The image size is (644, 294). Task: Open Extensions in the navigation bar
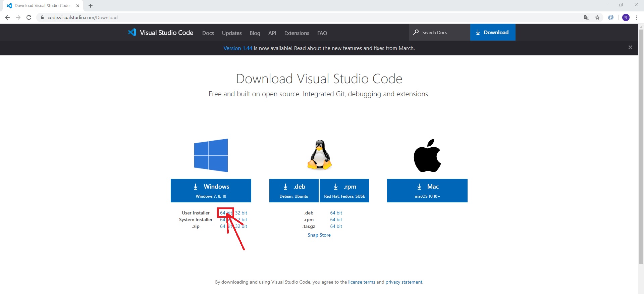tap(297, 33)
